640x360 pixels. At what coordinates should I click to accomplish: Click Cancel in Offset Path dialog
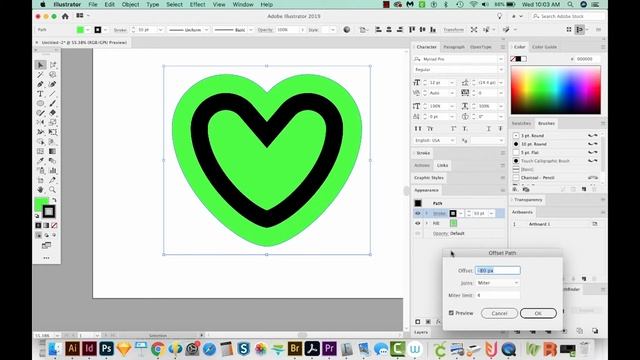[499, 313]
